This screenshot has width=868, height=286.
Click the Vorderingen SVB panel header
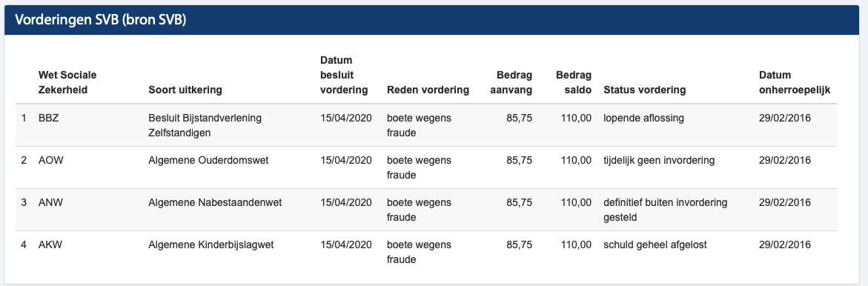(x=432, y=20)
